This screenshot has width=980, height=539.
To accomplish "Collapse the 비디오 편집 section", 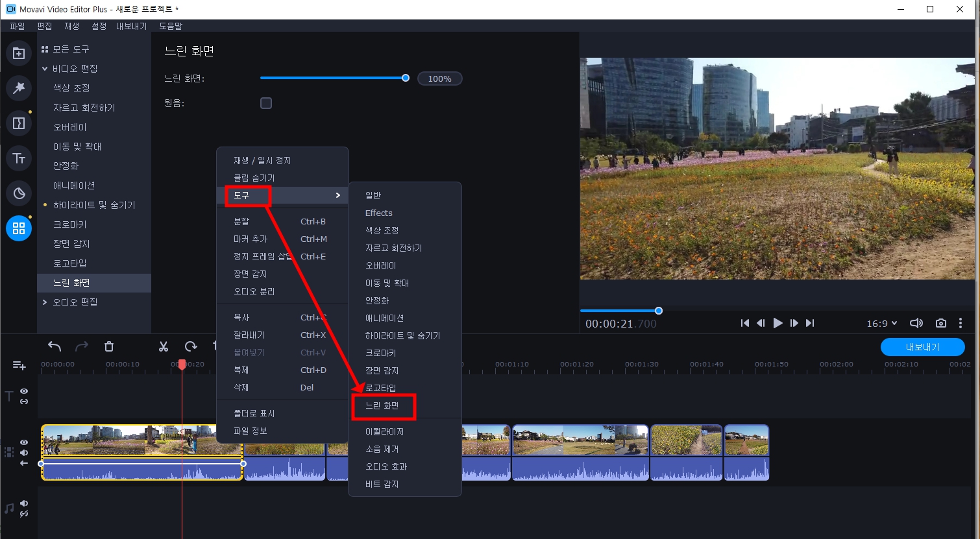I will 45,68.
